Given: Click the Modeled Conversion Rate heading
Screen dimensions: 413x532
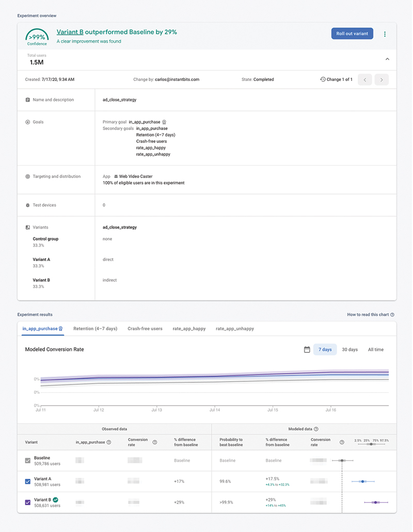Looking at the screenshot, I should [x=54, y=349].
